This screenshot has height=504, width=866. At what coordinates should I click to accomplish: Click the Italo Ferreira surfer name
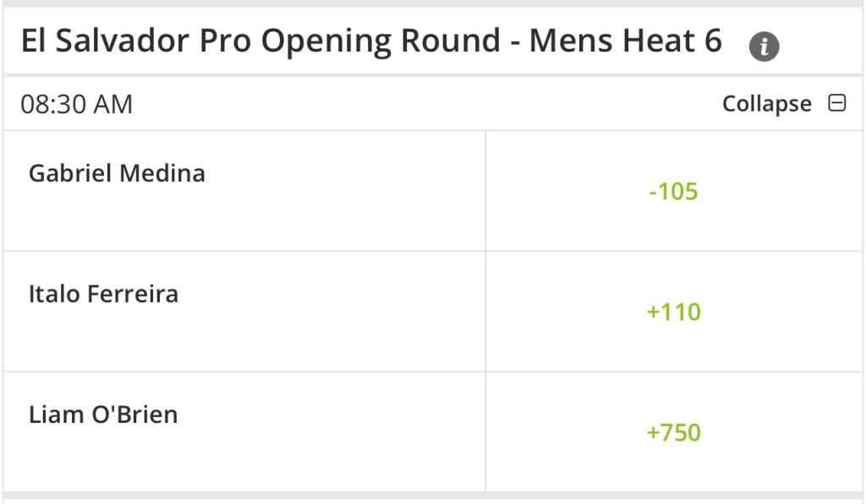click(103, 294)
